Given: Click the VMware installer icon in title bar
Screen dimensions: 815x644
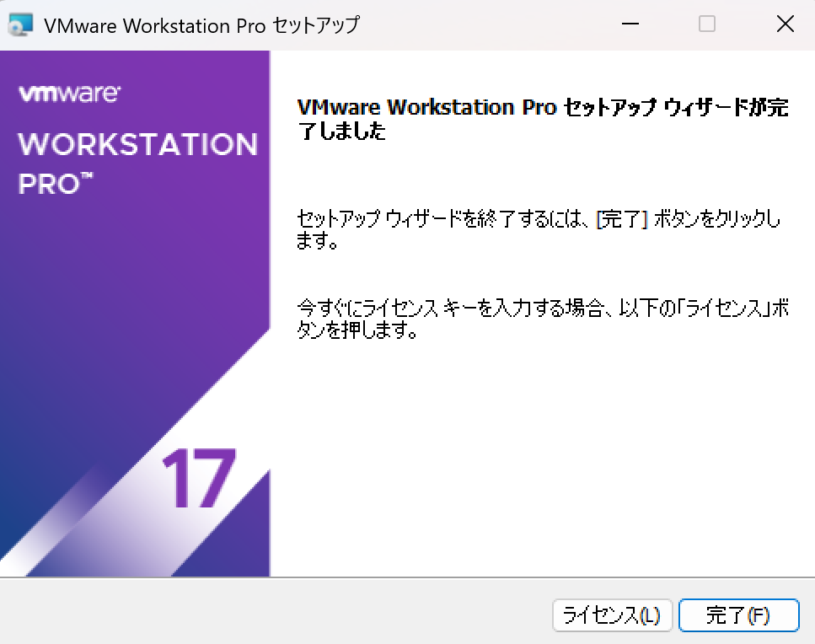Looking at the screenshot, I should coord(21,24).
